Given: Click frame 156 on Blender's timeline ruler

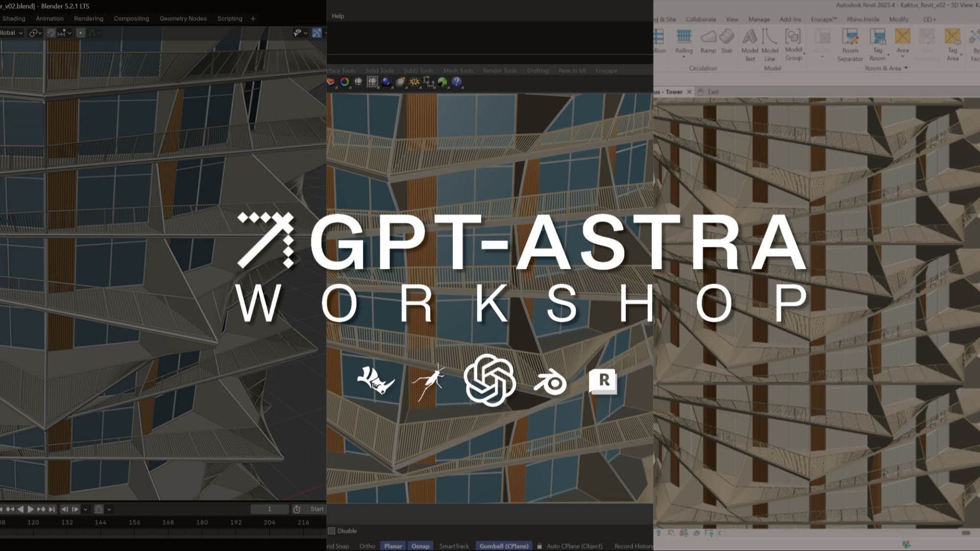Looking at the screenshot, I should pos(134,522).
